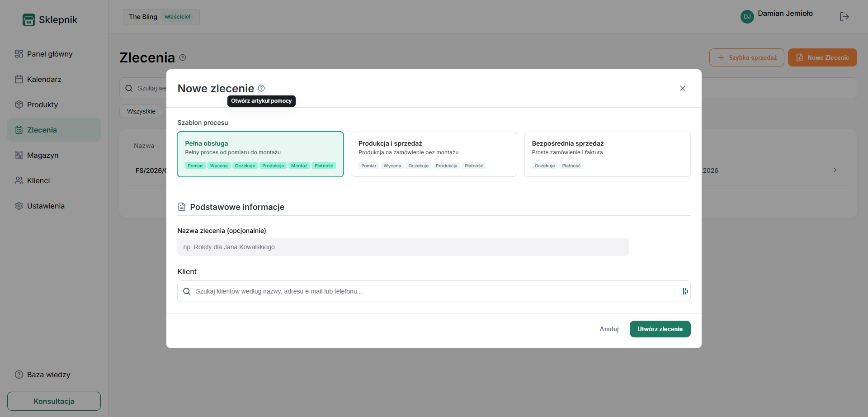The image size is (868, 417).
Task: Open help article icon beside Nowe zlecenie
Action: point(261,88)
